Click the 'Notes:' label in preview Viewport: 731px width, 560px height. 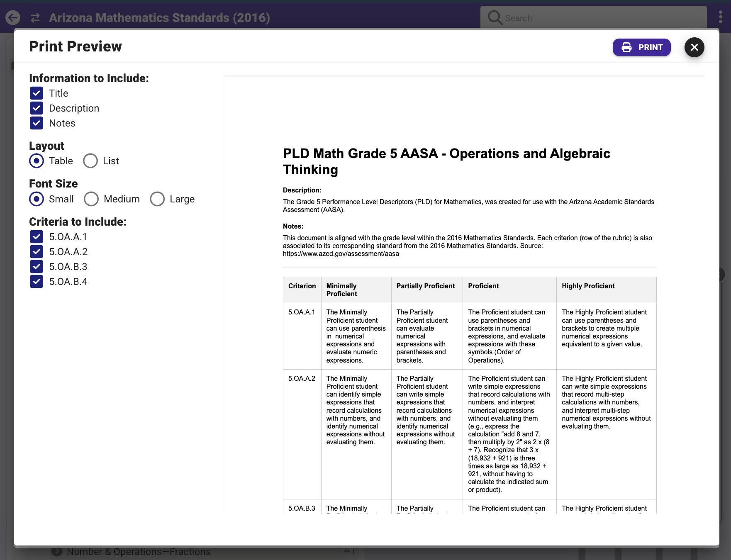pyautogui.click(x=293, y=226)
